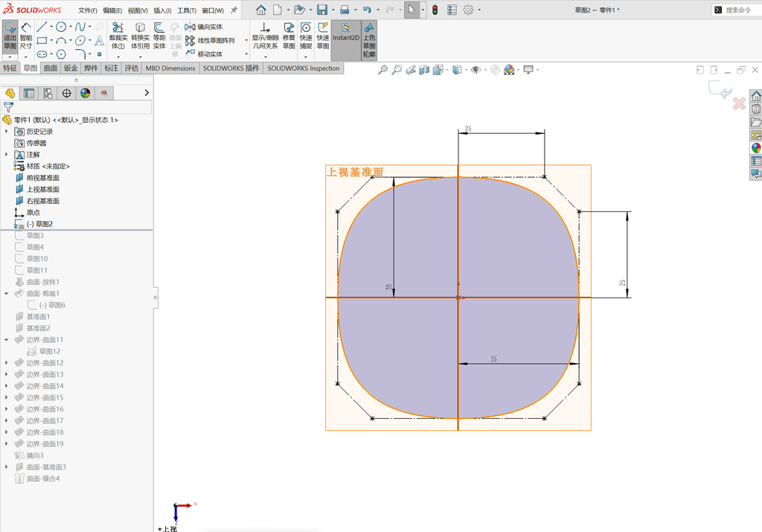Open Appearances color ball in task pane

756,148
